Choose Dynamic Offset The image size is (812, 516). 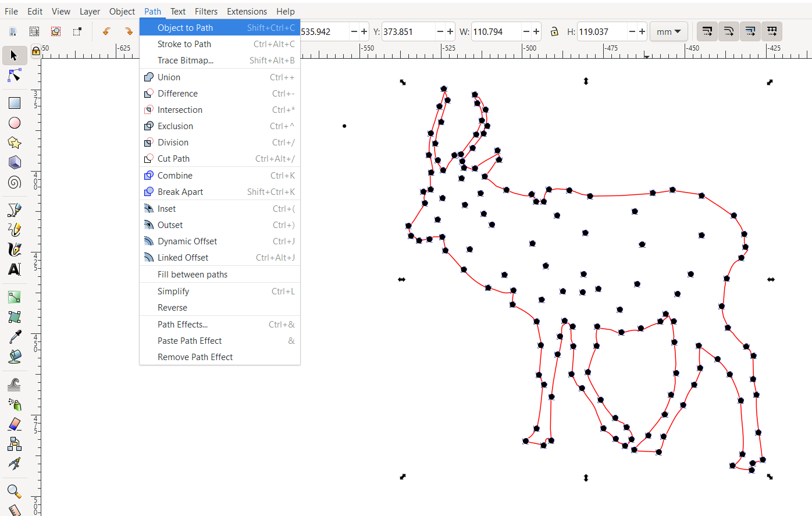220,241
